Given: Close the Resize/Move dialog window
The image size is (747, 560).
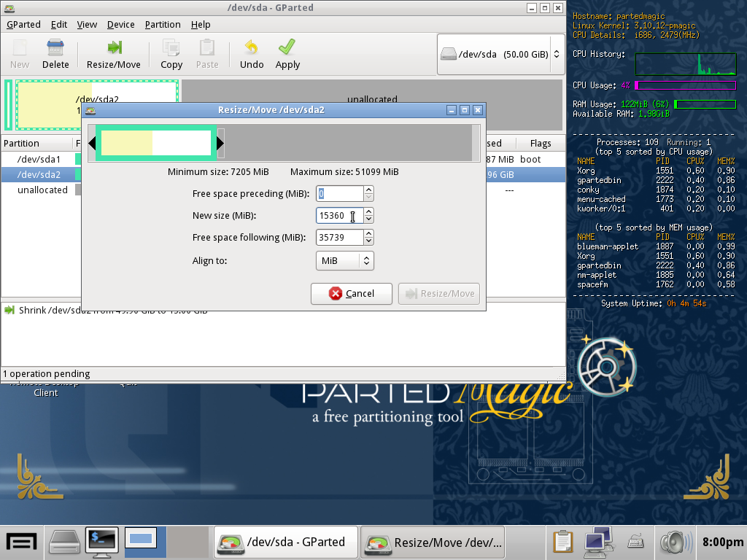Looking at the screenshot, I should pos(478,110).
